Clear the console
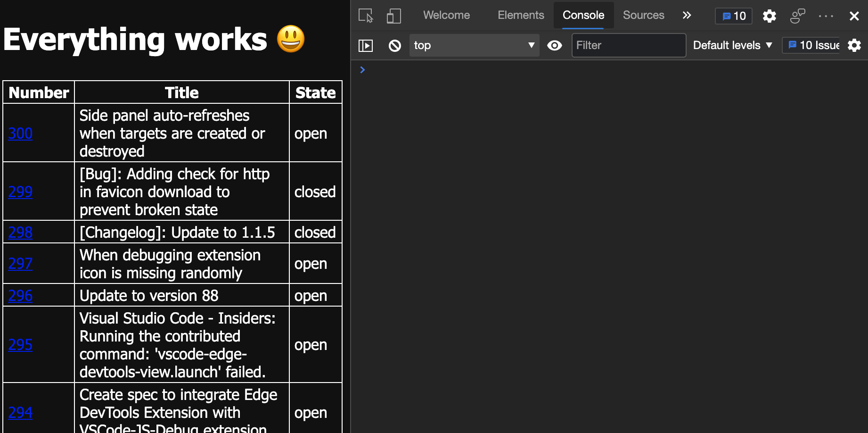 394,45
